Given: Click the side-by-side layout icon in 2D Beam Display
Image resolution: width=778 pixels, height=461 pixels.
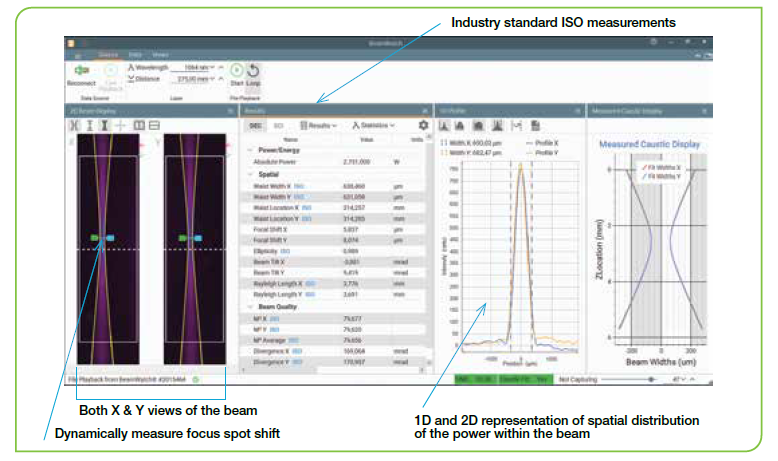Looking at the screenshot, I should (138, 126).
